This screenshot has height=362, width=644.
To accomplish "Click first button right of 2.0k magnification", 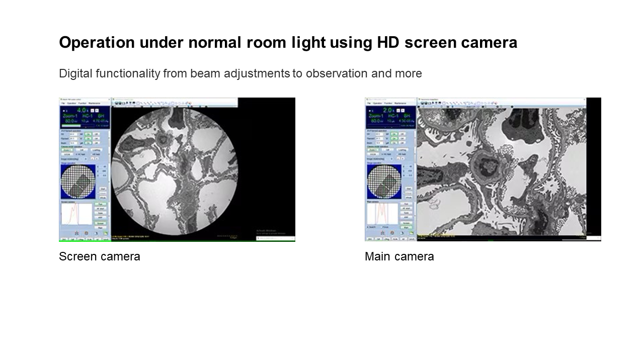I will click(398, 110).
